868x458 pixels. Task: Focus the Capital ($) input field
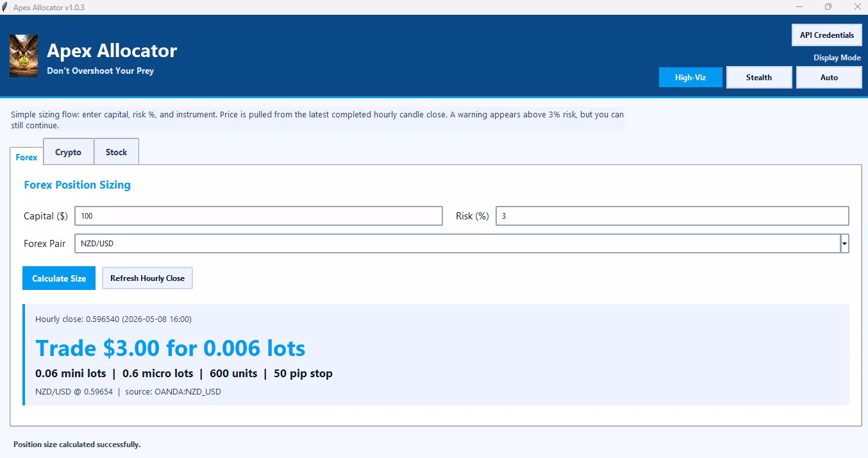click(259, 216)
